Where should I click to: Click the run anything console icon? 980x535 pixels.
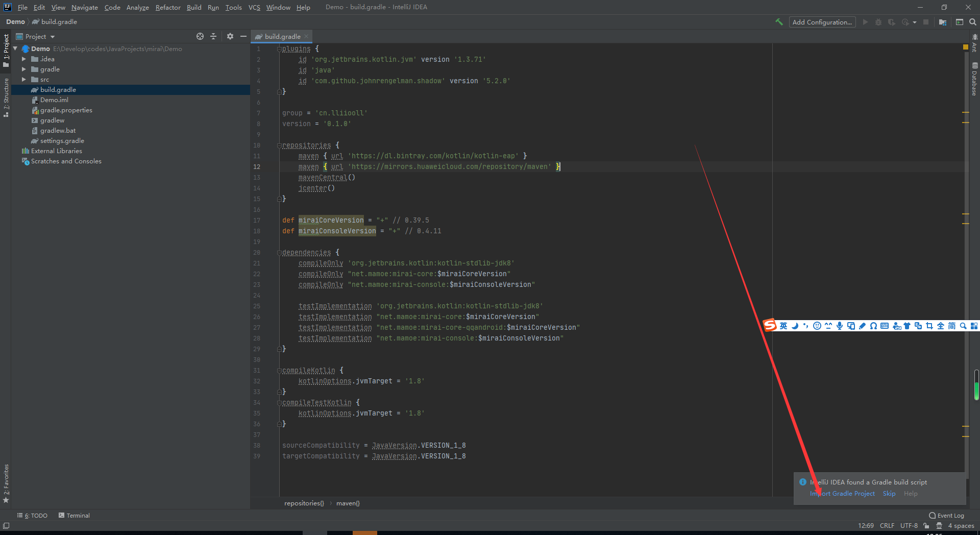[x=959, y=22]
